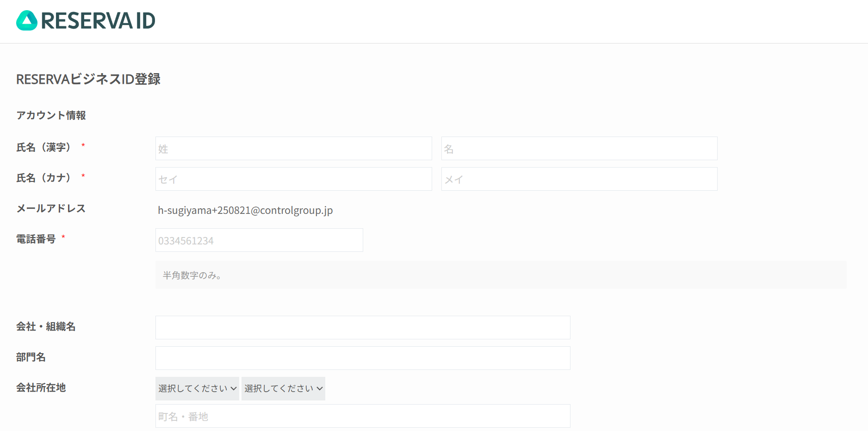868x431 pixels.
Task: Open the first 会社所在地 dropdown
Action: point(197,388)
